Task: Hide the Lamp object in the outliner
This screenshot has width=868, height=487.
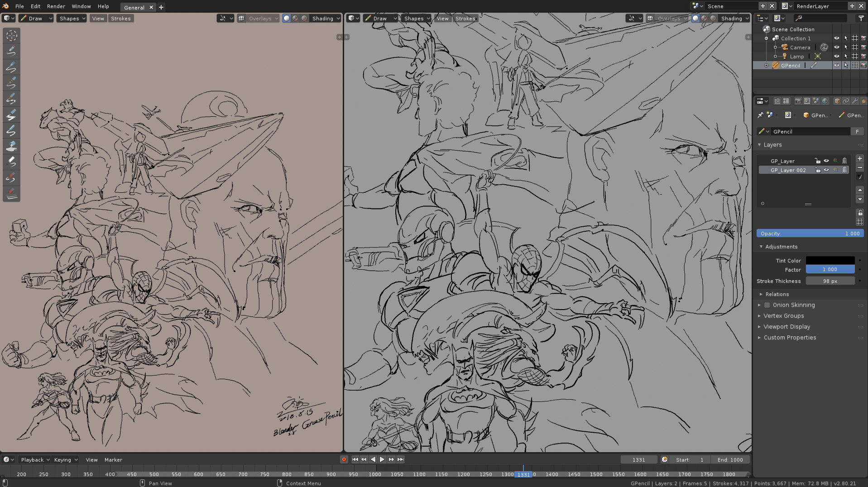Action: coord(837,57)
